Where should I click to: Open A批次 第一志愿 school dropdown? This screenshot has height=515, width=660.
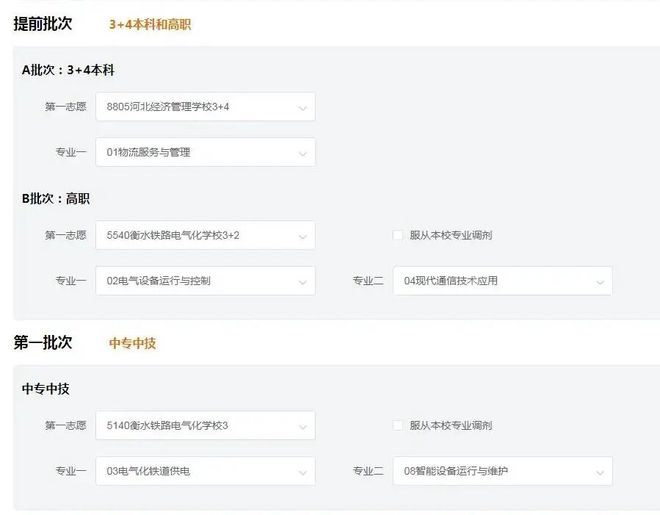tap(205, 107)
